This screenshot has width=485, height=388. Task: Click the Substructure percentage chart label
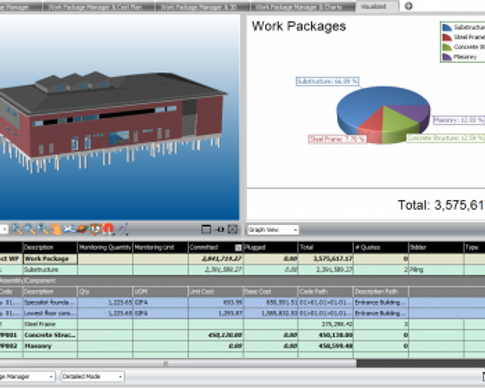[x=327, y=81]
